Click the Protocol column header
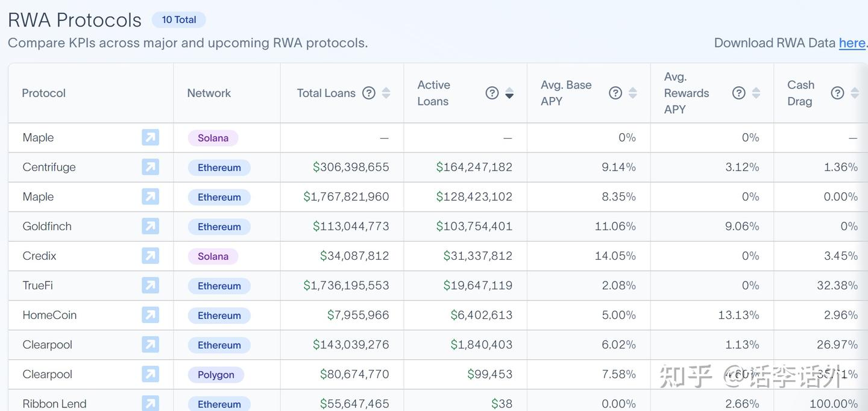 (x=43, y=93)
